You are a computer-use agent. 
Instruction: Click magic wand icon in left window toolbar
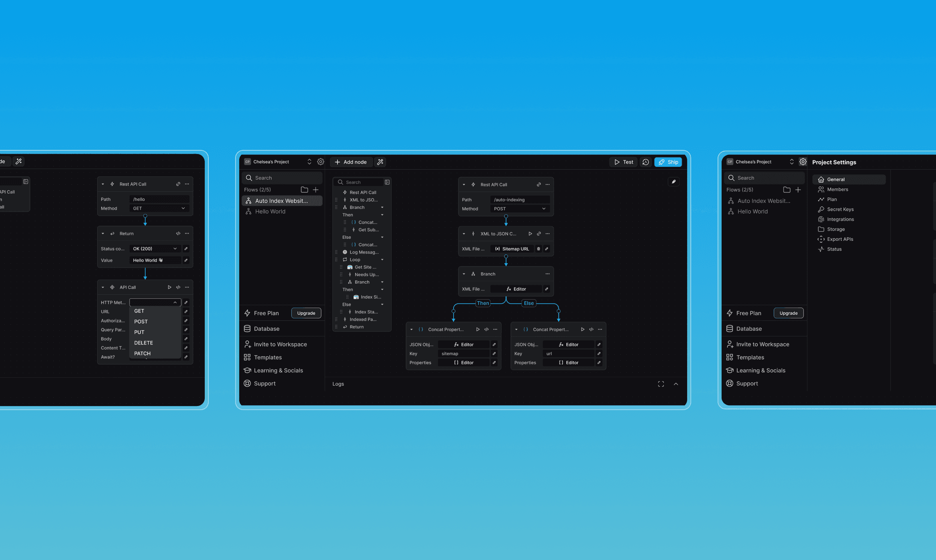pyautogui.click(x=18, y=162)
